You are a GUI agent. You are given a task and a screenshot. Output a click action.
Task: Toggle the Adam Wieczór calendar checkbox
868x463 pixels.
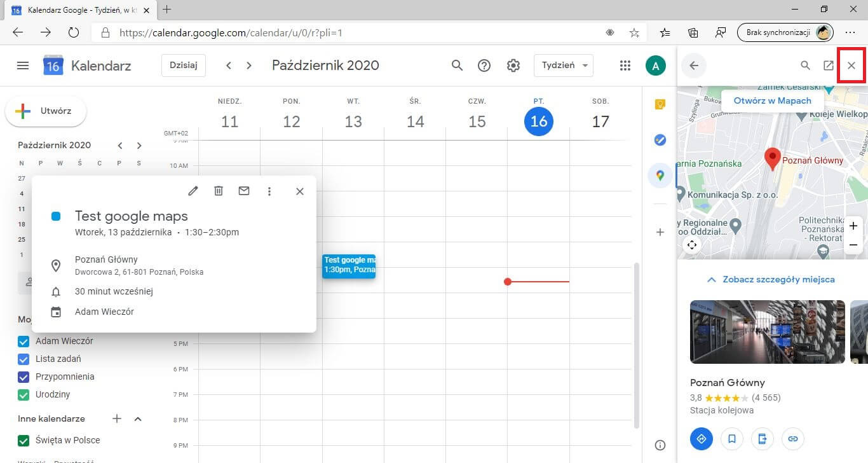coord(24,342)
